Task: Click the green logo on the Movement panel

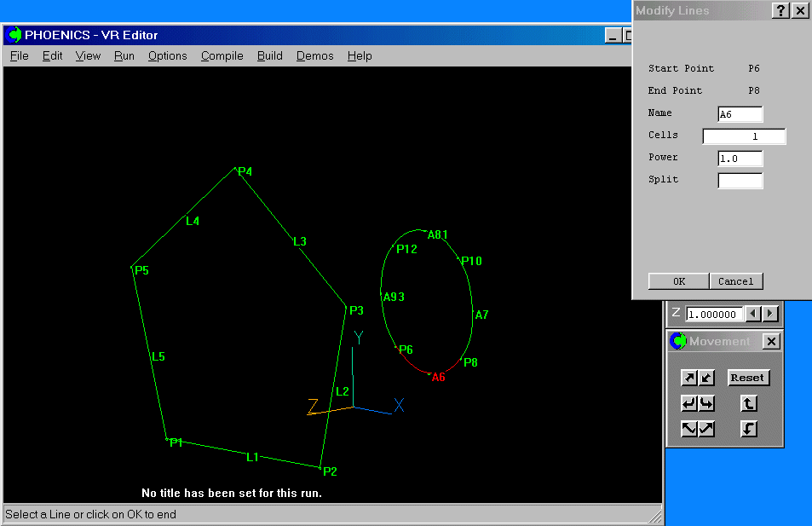Action: [x=677, y=340]
